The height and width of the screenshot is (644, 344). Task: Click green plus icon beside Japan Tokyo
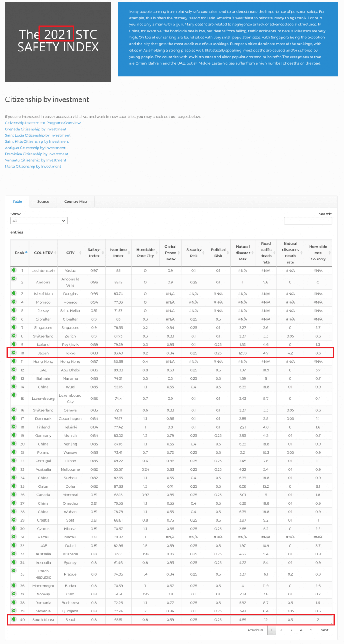click(x=13, y=353)
